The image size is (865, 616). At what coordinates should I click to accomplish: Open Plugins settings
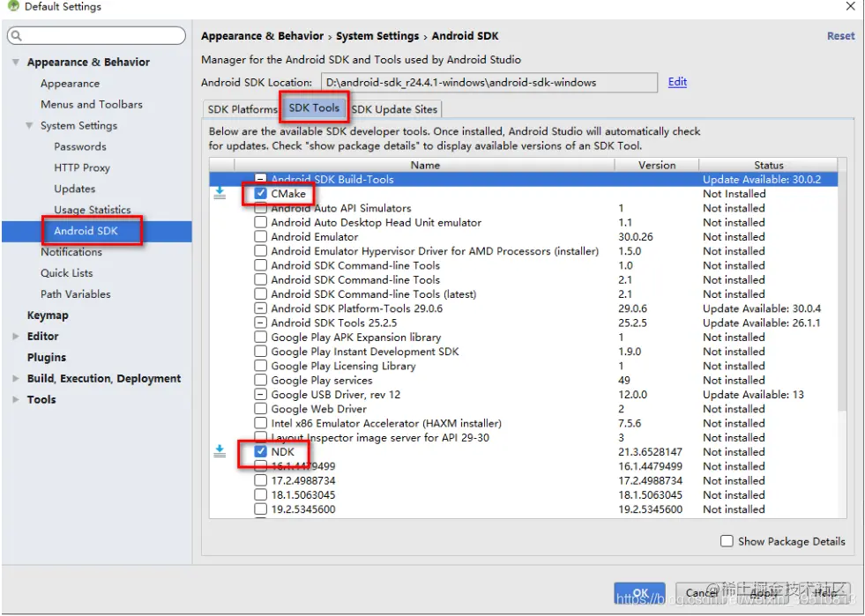[47, 358]
